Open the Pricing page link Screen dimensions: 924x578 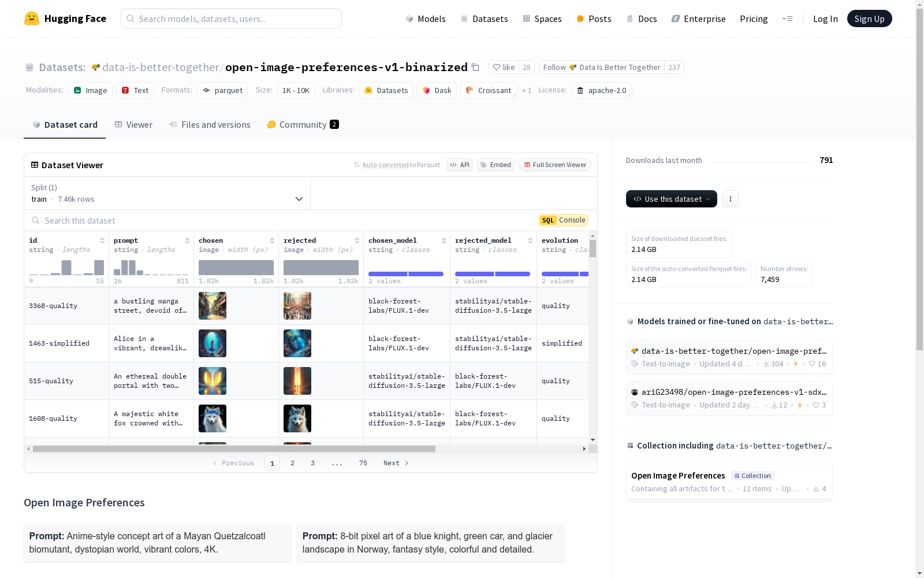tap(754, 18)
